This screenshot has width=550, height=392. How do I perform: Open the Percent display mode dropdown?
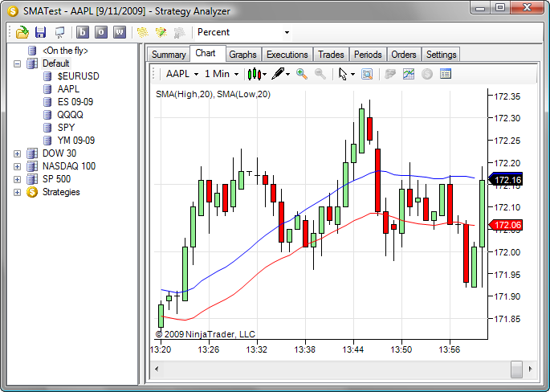(x=287, y=32)
